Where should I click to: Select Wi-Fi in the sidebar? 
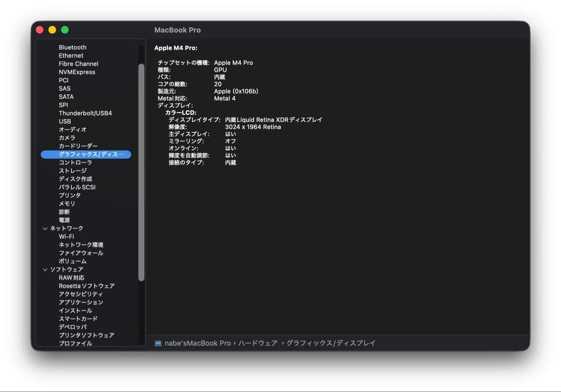click(x=66, y=236)
